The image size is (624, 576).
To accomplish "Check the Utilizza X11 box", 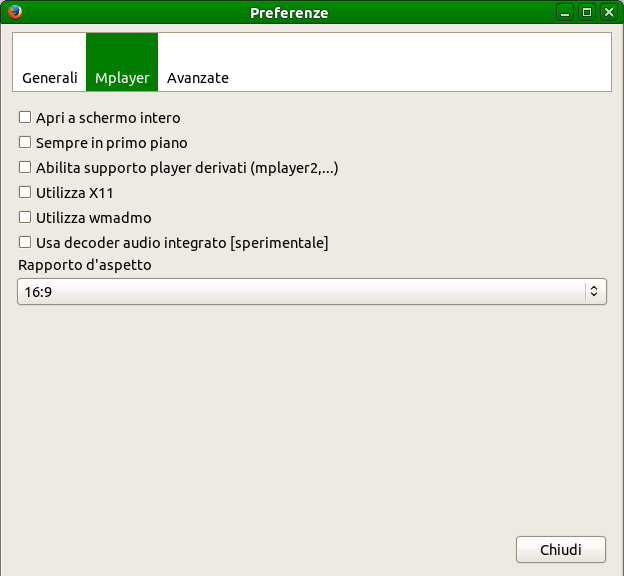I will (x=25, y=192).
